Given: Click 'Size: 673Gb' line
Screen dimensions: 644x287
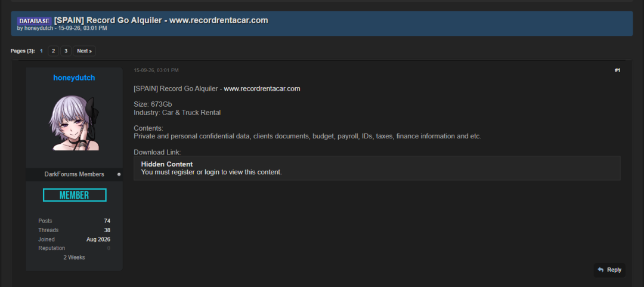Looking at the screenshot, I should pos(153,104).
